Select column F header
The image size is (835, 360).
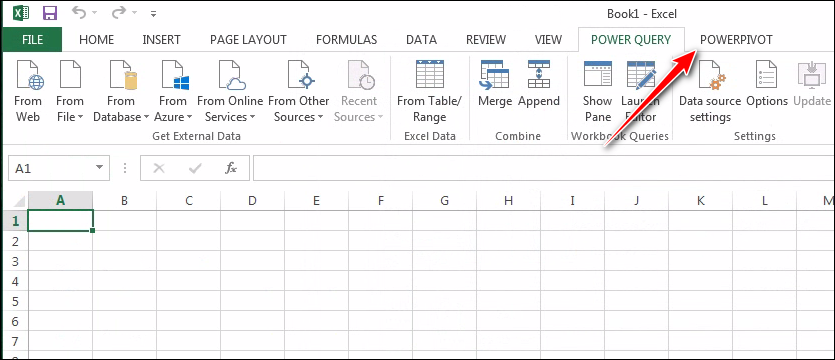(x=380, y=201)
